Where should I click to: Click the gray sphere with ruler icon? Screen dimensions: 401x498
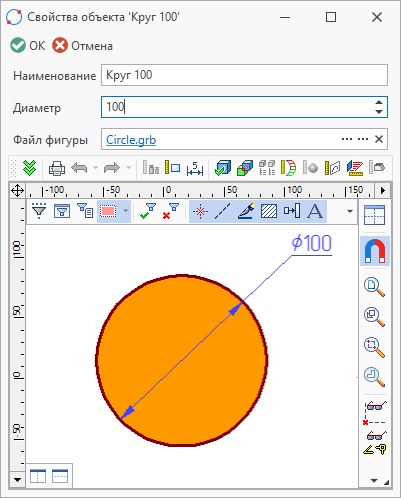tap(311, 168)
